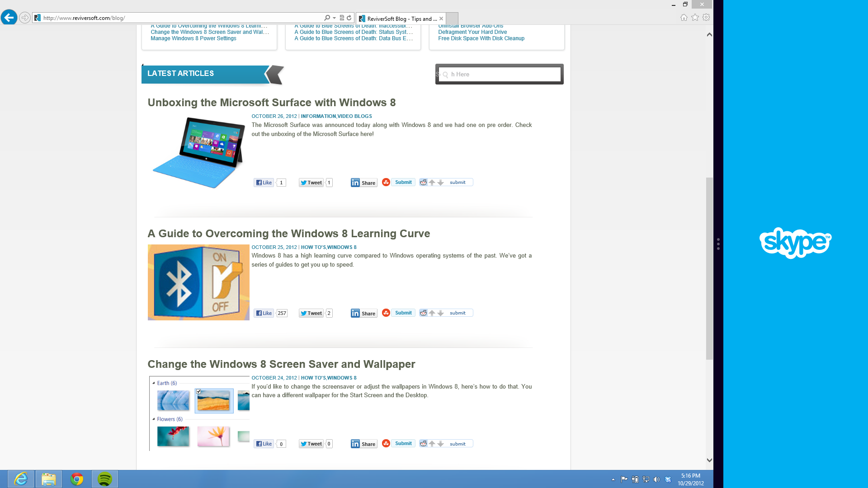This screenshot has width=868, height=488.
Task: Open WINDOWS 8 category on the Learning Curve article
Action: (342, 247)
